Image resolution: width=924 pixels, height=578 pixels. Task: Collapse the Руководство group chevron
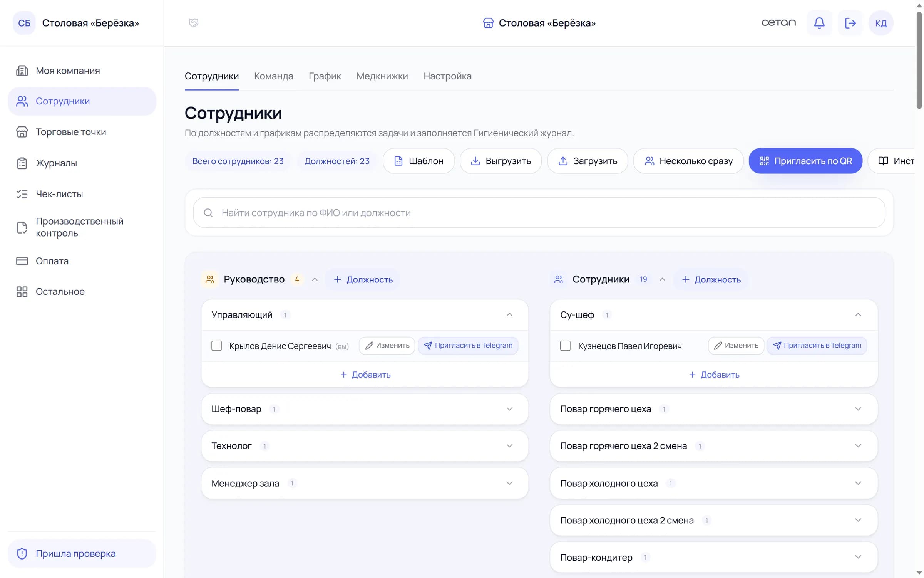(315, 279)
